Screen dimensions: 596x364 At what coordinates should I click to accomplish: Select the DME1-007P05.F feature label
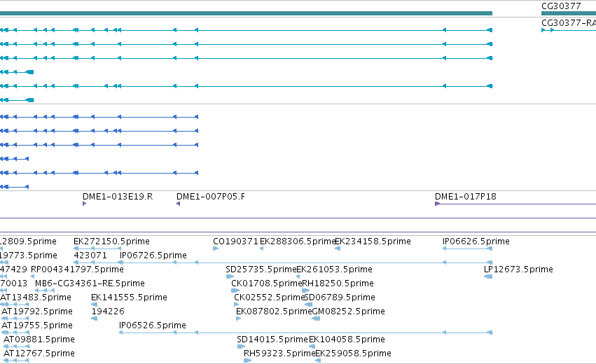[211, 197]
